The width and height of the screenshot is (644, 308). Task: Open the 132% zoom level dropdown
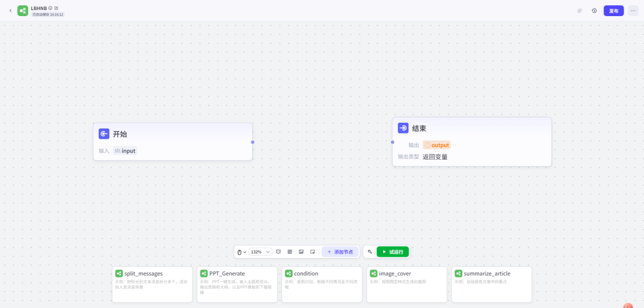[260, 252]
